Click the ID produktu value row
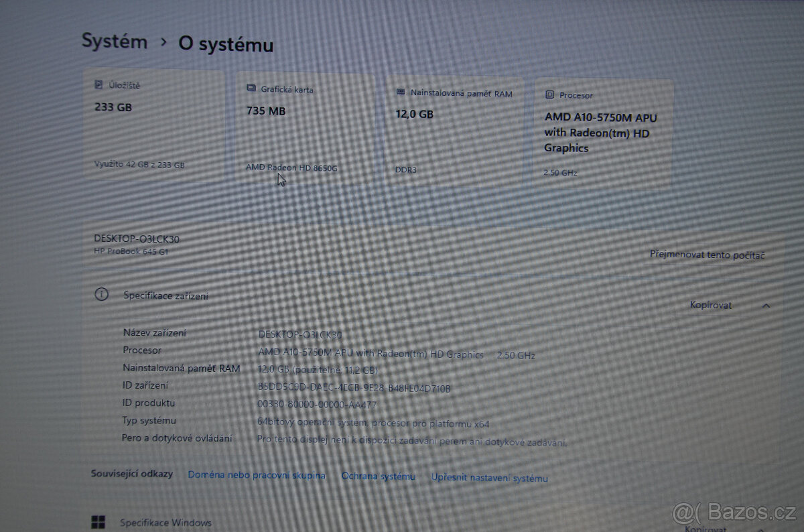Image resolution: width=804 pixels, height=532 pixels. pyautogui.click(x=318, y=403)
